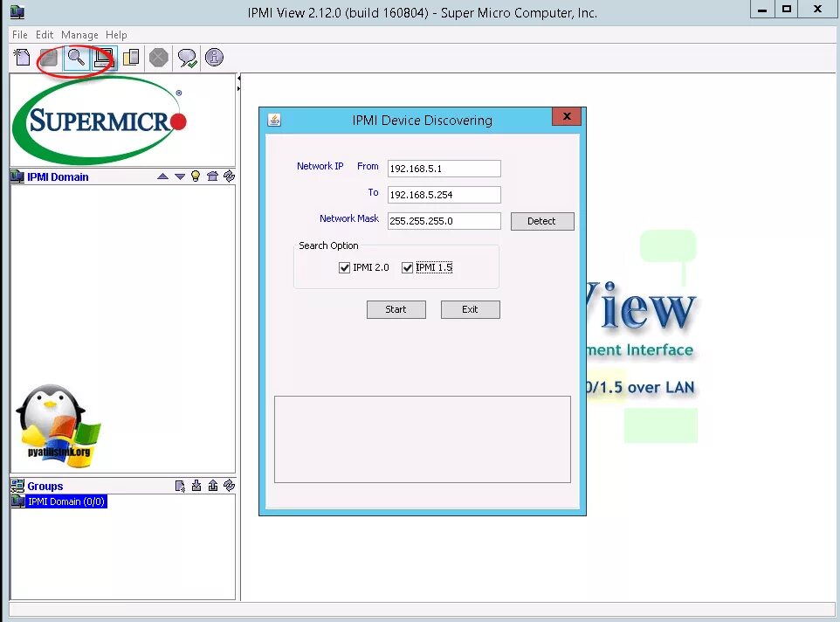Maximize the IPMI View main window
840x622 pixels.
(x=786, y=9)
